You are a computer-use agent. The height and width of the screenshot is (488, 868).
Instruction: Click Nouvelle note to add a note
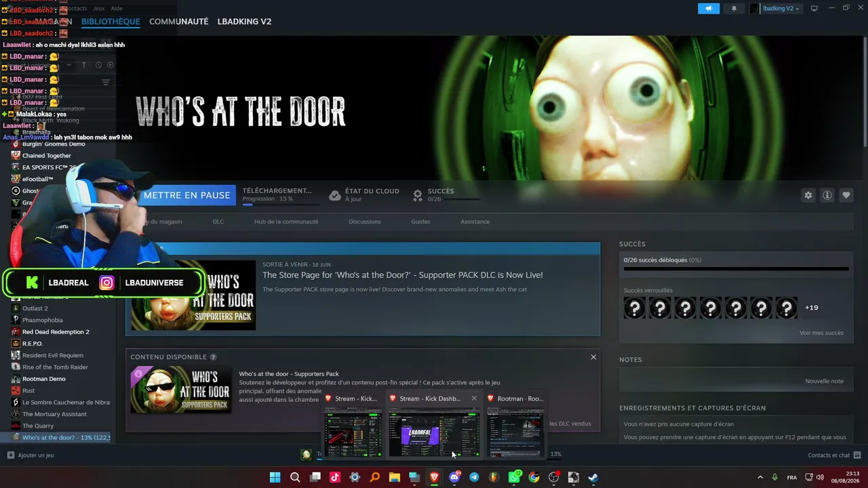tap(825, 381)
